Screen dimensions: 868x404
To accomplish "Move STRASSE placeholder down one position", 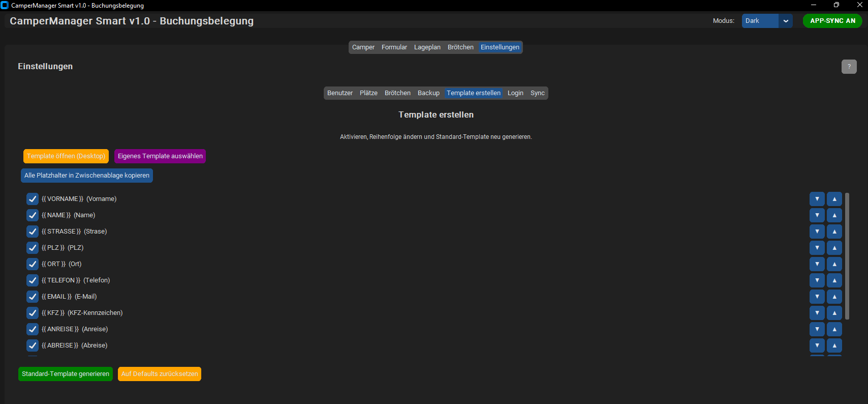I will [817, 232].
